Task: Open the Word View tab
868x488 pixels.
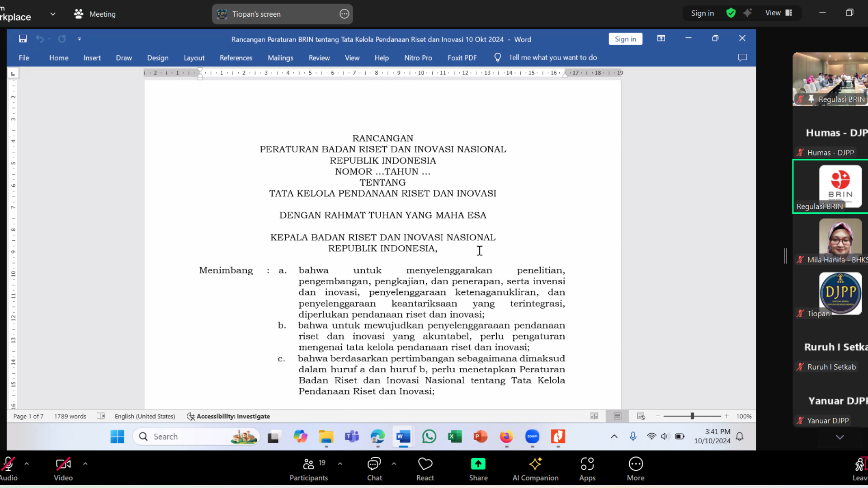Action: [352, 58]
